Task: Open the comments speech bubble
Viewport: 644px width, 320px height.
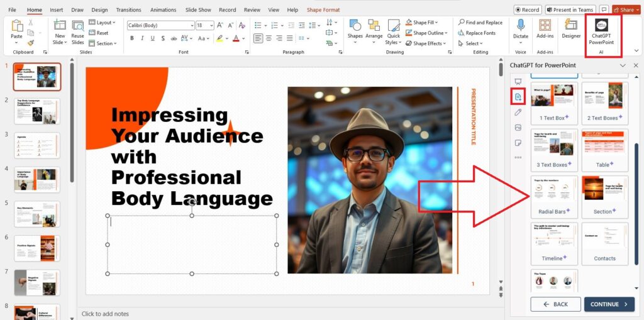Action: (604, 10)
